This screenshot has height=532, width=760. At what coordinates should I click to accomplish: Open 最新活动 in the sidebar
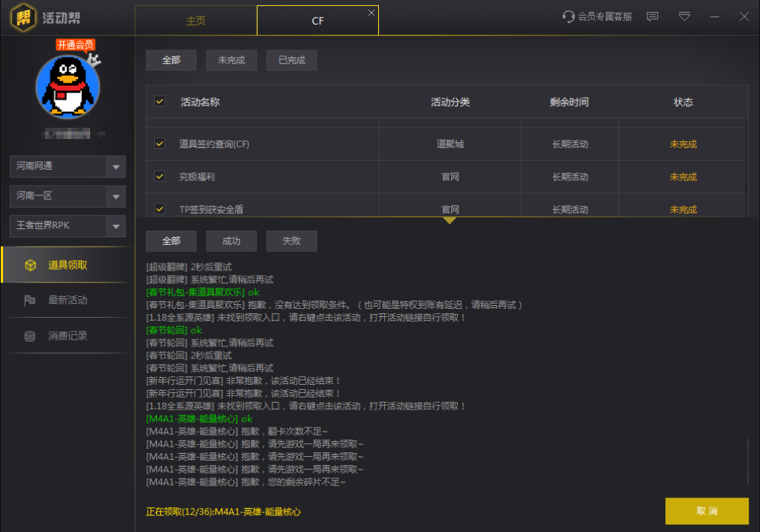click(68, 301)
